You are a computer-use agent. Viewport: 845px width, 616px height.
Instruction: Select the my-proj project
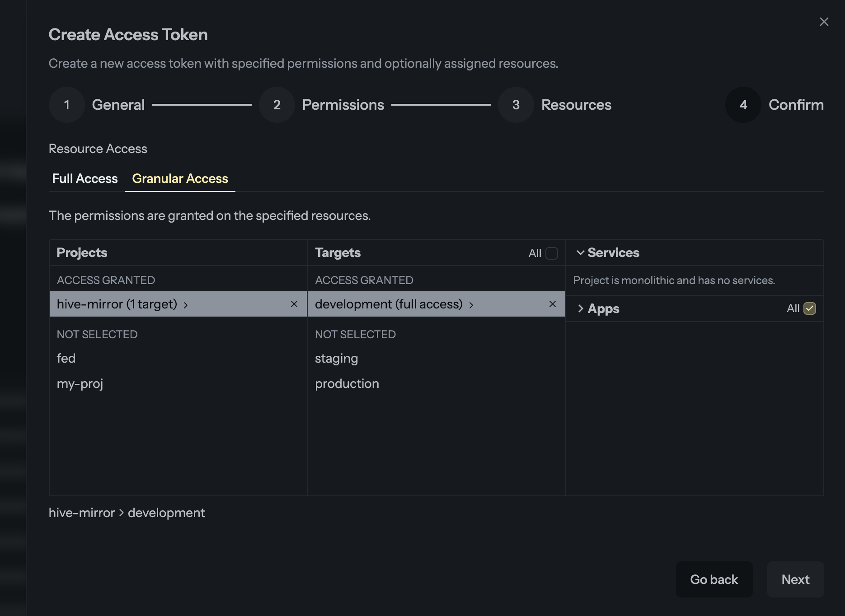(80, 383)
